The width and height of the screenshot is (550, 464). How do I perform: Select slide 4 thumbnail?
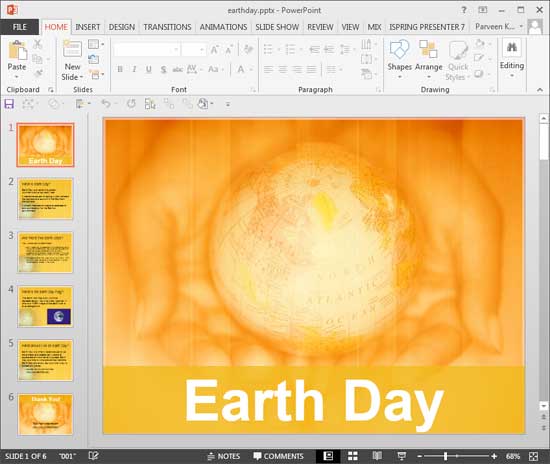[45, 307]
